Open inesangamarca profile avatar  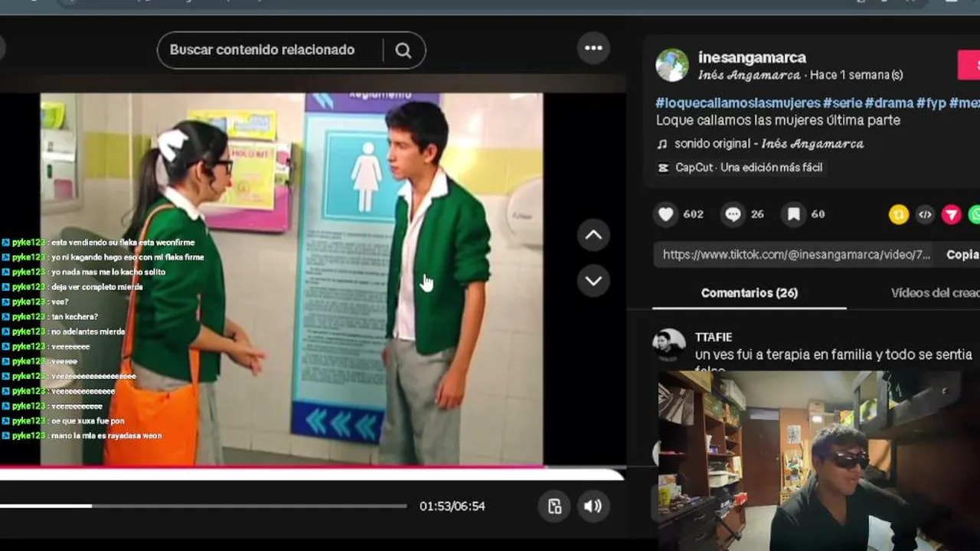click(x=672, y=65)
